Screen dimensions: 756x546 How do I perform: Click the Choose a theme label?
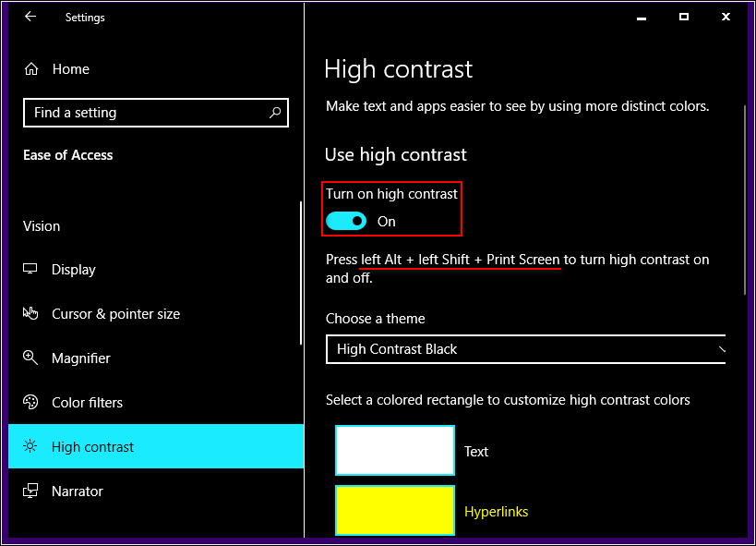(375, 319)
